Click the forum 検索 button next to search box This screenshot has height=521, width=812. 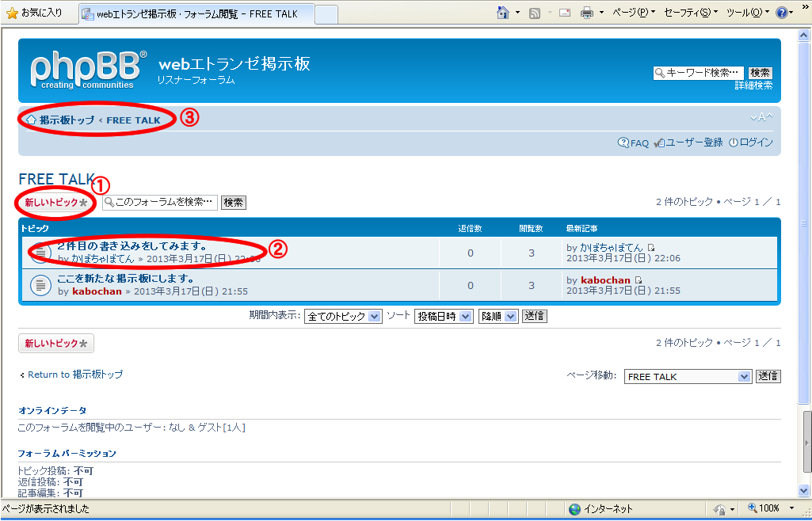[x=234, y=202]
